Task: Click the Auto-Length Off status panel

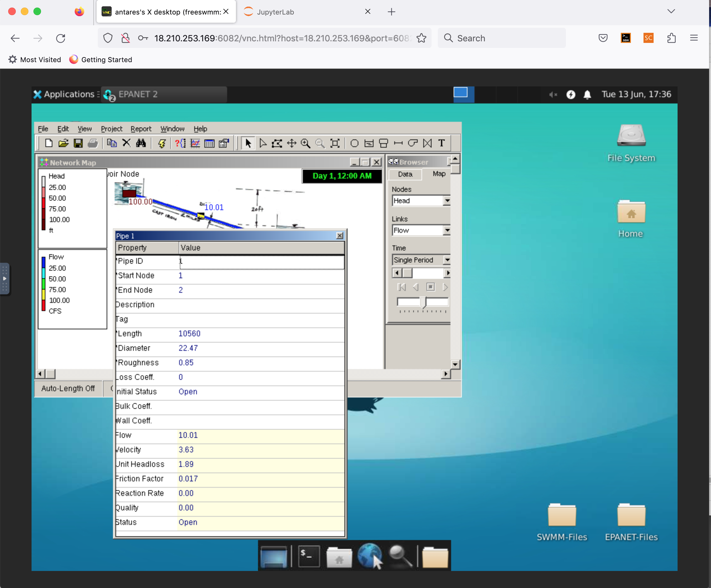Action: 68,389
